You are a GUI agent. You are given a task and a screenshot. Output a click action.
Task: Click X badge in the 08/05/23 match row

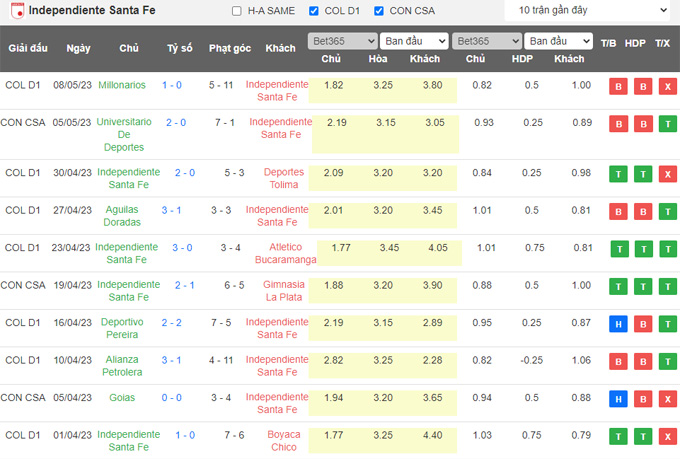663,86
